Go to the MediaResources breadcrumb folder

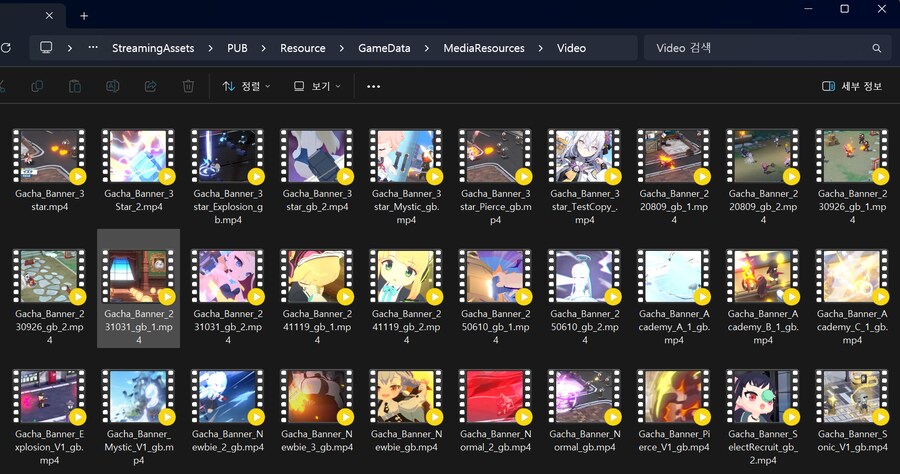pyautogui.click(x=484, y=48)
